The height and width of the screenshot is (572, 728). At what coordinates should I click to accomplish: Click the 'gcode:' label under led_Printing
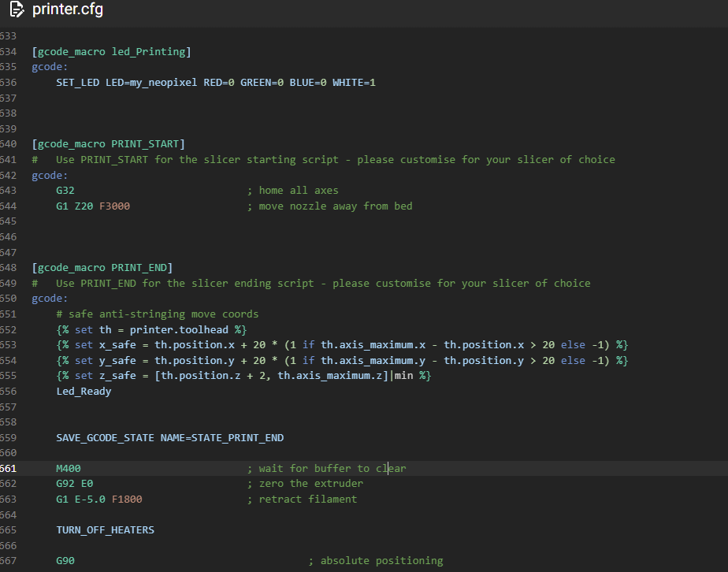pos(50,67)
